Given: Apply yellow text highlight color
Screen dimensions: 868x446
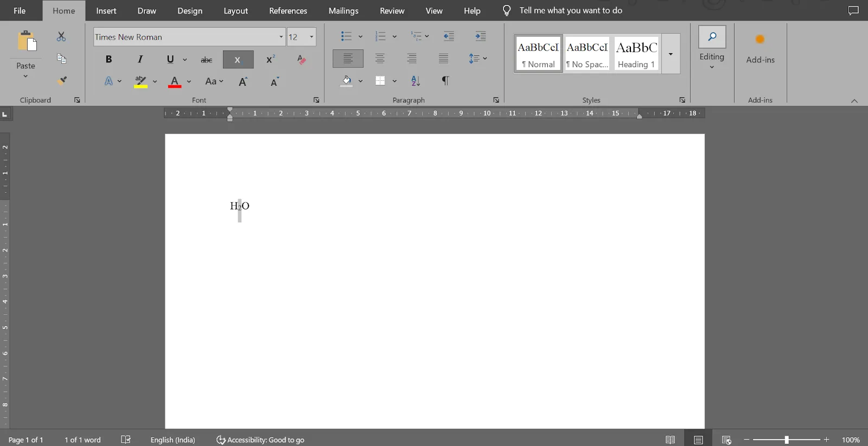Looking at the screenshot, I should click(141, 81).
